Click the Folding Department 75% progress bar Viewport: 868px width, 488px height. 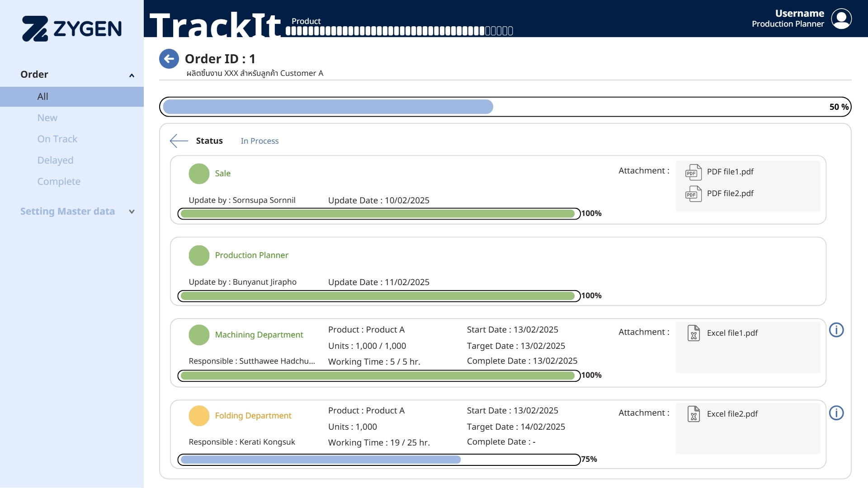(379, 460)
